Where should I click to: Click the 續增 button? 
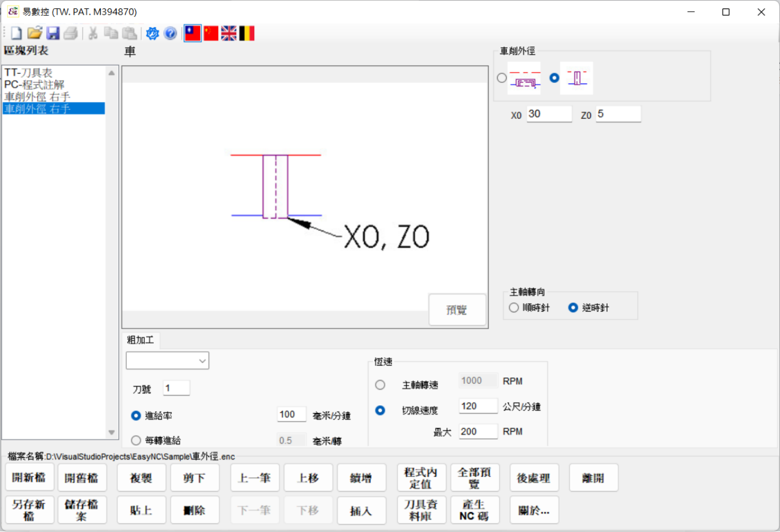[x=361, y=478]
